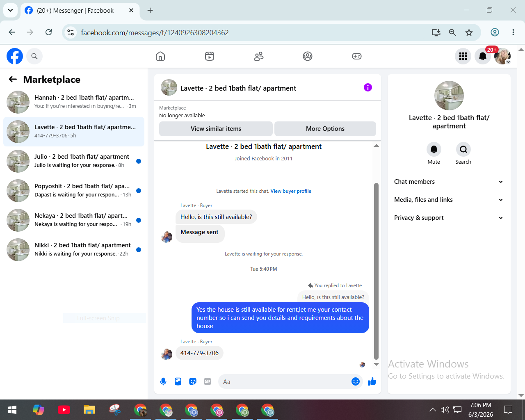Open the Reels video icon
This screenshot has height=420, width=525.
(210, 56)
